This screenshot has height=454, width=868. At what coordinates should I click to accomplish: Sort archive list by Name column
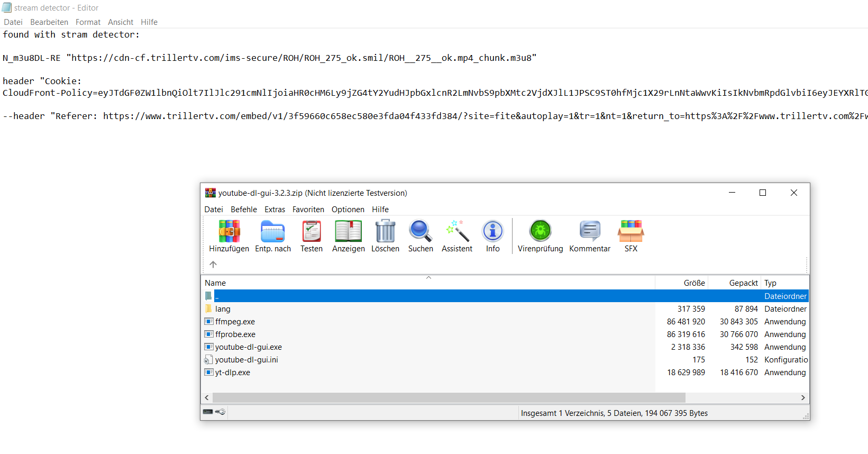coord(428,283)
